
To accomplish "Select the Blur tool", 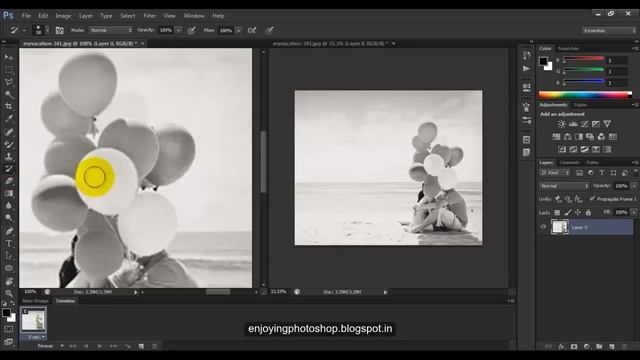I will point(9,206).
